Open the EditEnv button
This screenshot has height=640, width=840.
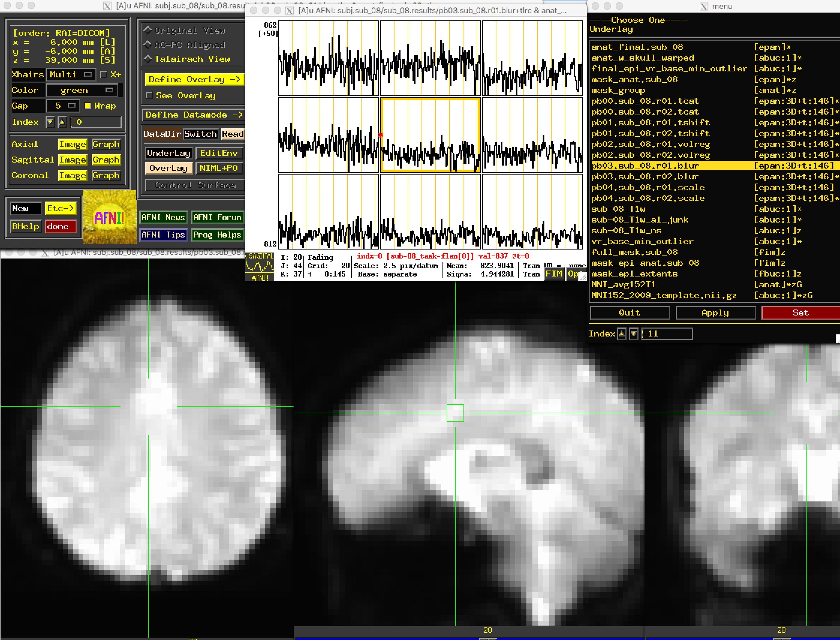coord(219,153)
